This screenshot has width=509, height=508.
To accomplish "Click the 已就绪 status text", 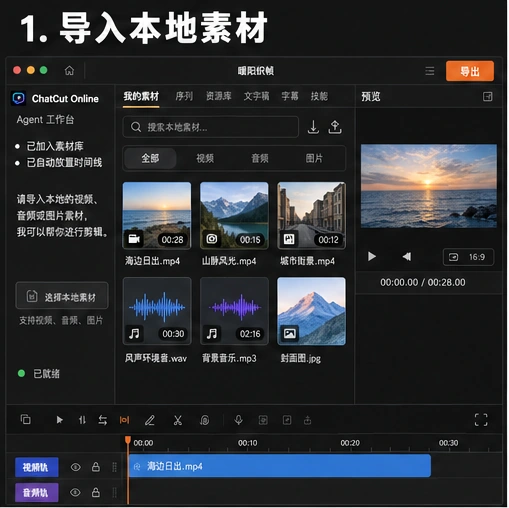I will pos(46,374).
